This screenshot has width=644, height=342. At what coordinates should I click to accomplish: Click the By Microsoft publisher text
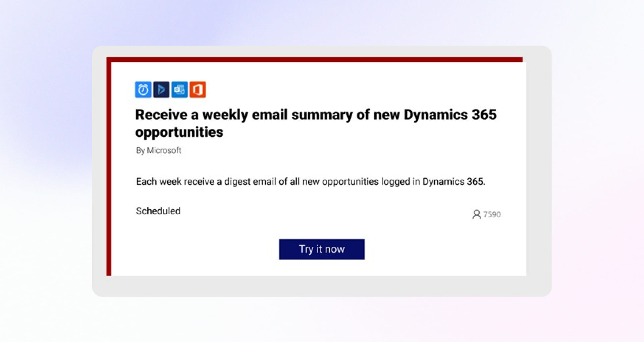coord(159,151)
